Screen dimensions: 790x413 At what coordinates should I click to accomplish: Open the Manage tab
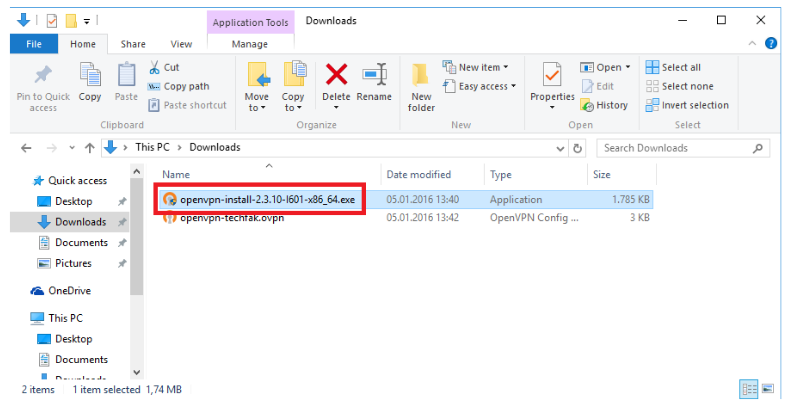pos(250,44)
